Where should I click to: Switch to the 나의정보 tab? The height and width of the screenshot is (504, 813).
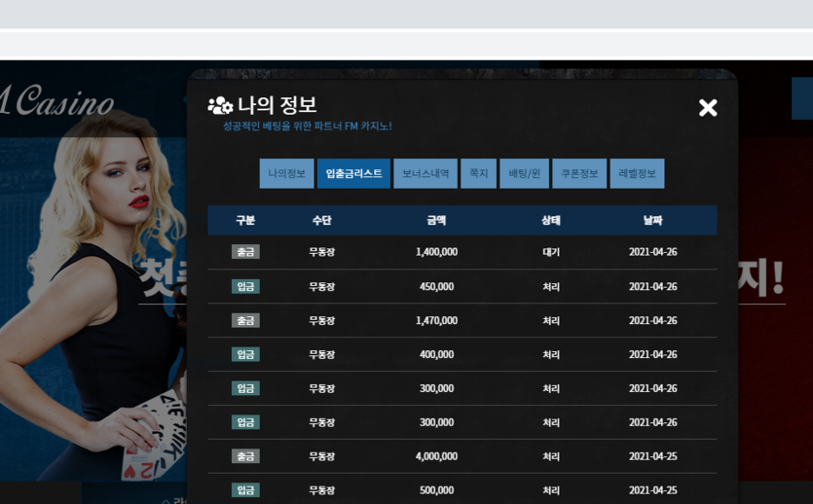286,173
